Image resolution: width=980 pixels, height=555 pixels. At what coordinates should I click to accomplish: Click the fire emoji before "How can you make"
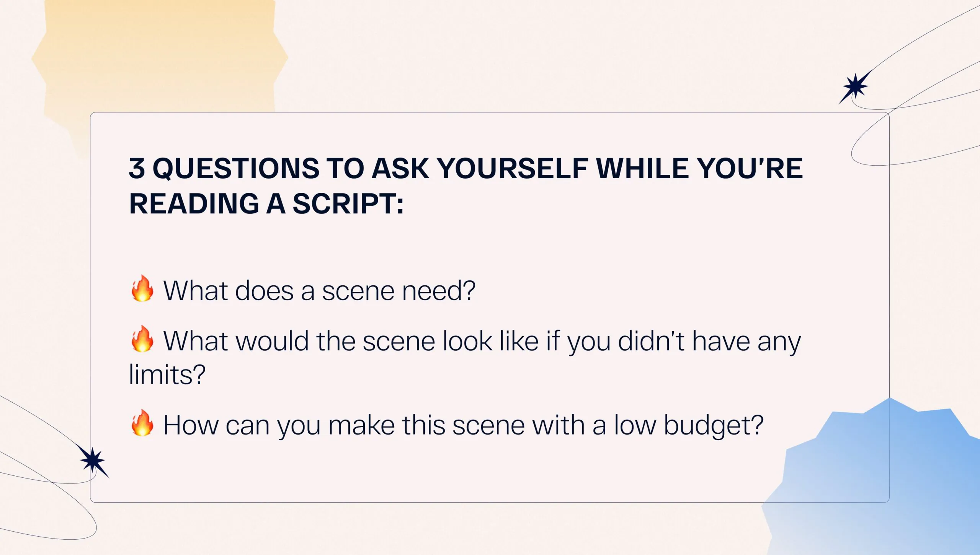point(142,423)
